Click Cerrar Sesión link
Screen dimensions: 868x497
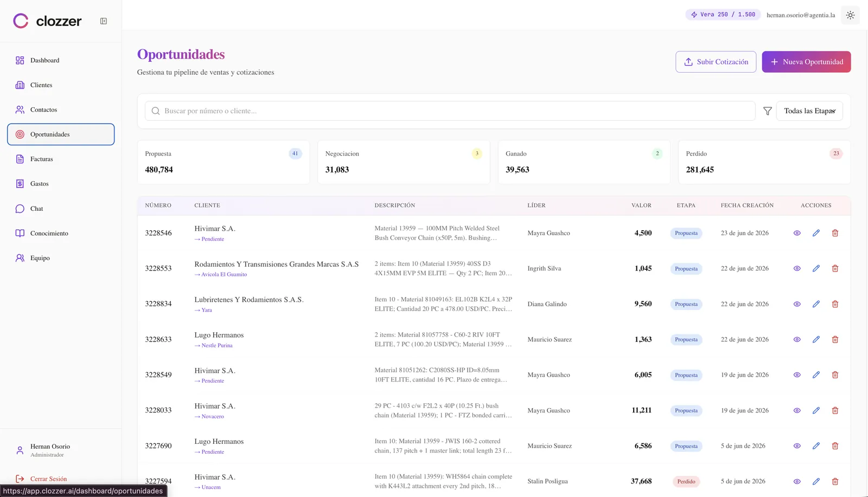click(x=41, y=479)
